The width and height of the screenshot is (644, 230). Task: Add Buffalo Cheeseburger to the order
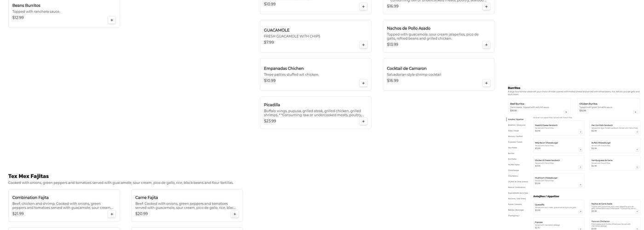(x=637, y=149)
